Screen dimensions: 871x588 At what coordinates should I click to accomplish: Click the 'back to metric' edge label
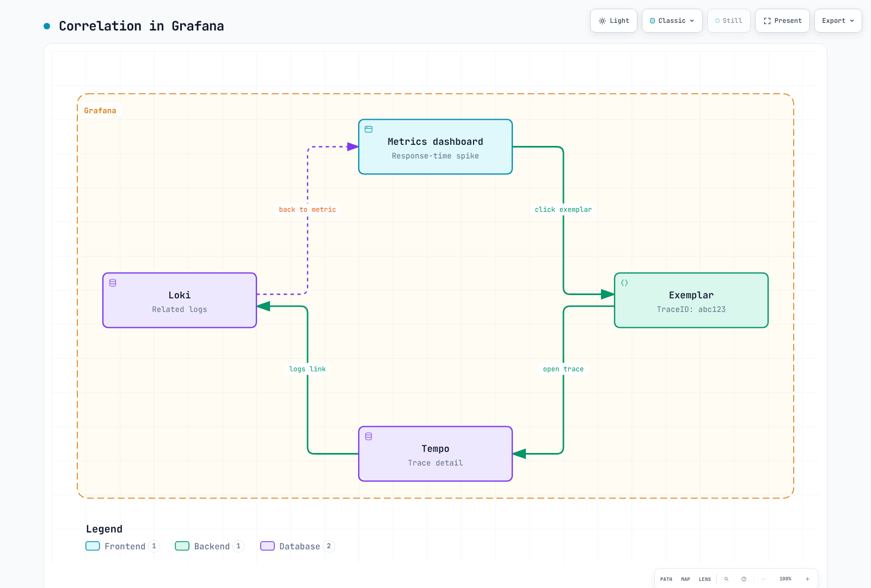click(x=308, y=210)
